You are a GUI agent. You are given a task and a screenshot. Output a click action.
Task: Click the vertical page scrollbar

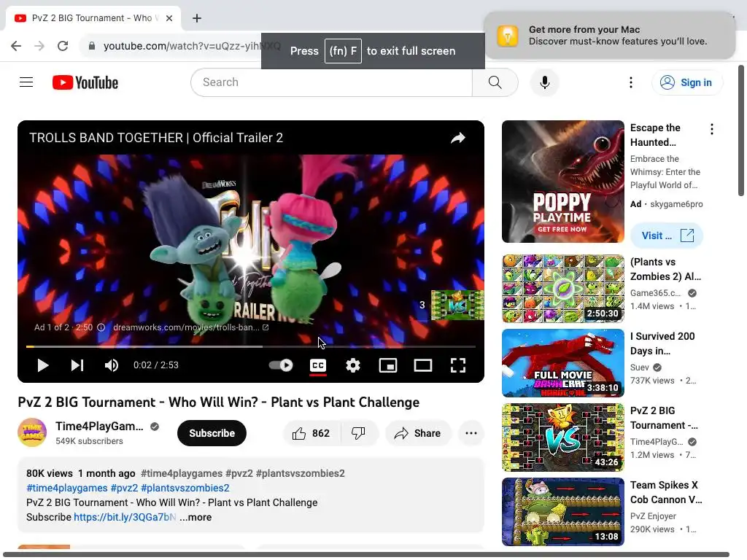[741, 131]
